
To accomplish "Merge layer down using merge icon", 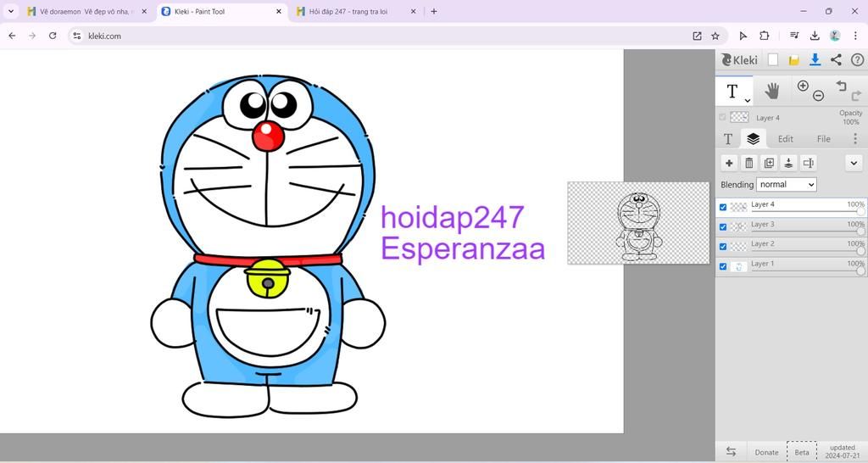I will click(788, 163).
